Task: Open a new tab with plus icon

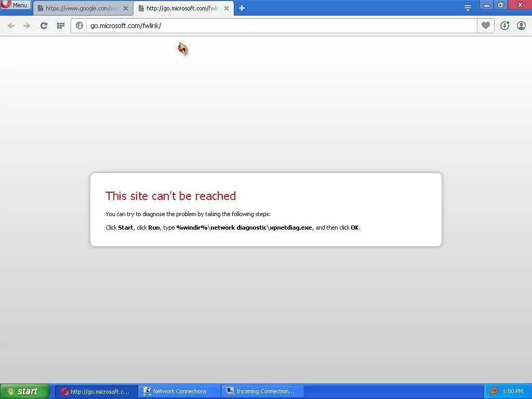Action: coord(242,8)
